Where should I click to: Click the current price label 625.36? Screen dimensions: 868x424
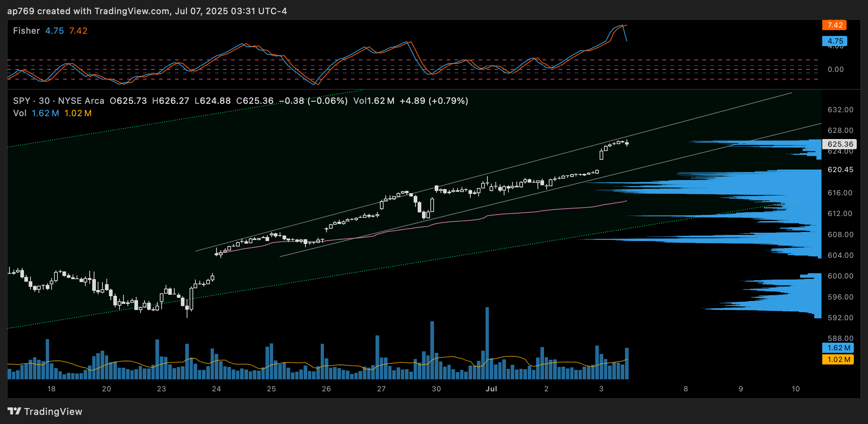tap(840, 144)
